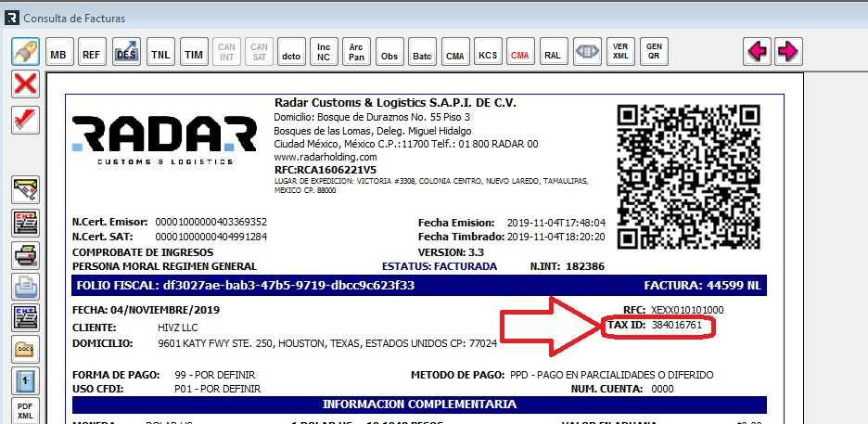Click the Radar app icon in title bar
Image resolution: width=868 pixels, height=424 pixels.
[x=12, y=18]
